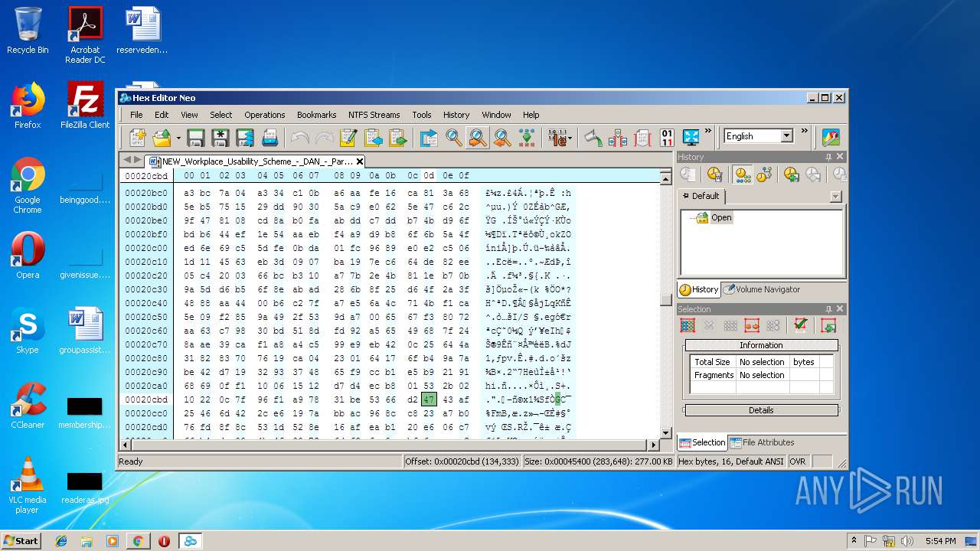980x551 pixels.
Task: Click the horizontal scrollbar right arrow in hex view
Action: (x=654, y=445)
